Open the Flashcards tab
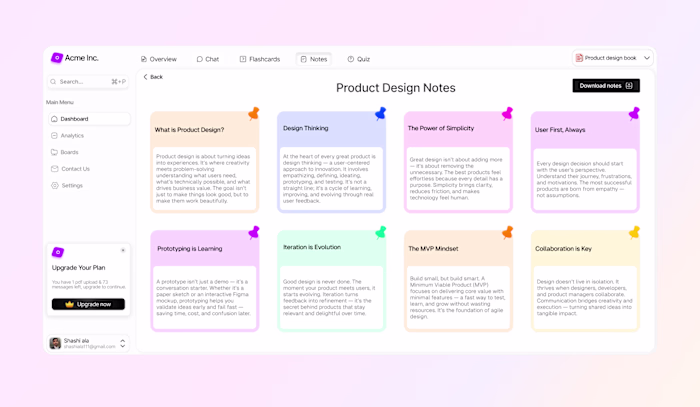Image resolution: width=700 pixels, height=407 pixels. click(260, 59)
